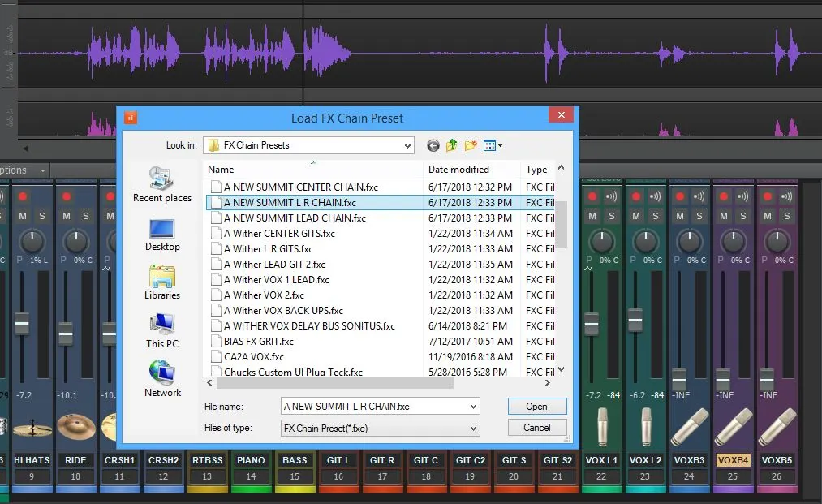Image resolution: width=822 pixels, height=504 pixels.
Task: Click Open button in dialog
Action: click(x=537, y=407)
